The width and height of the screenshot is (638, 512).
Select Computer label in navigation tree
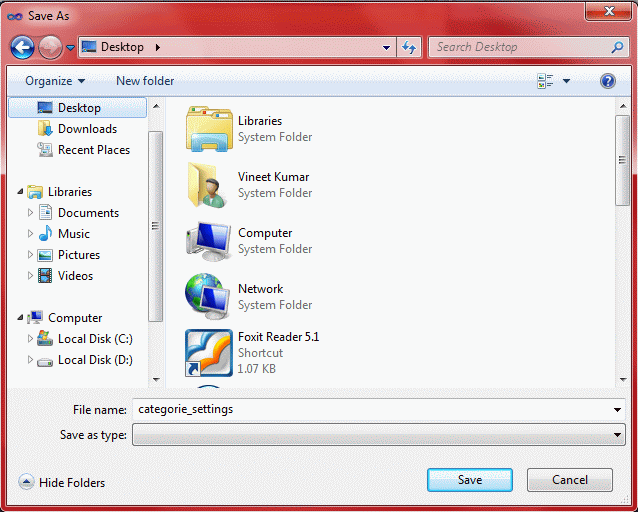click(75, 318)
